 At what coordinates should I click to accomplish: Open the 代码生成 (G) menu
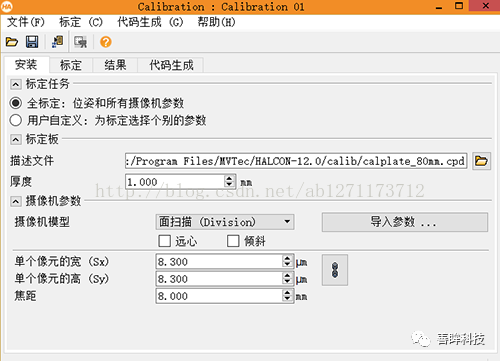[150, 22]
